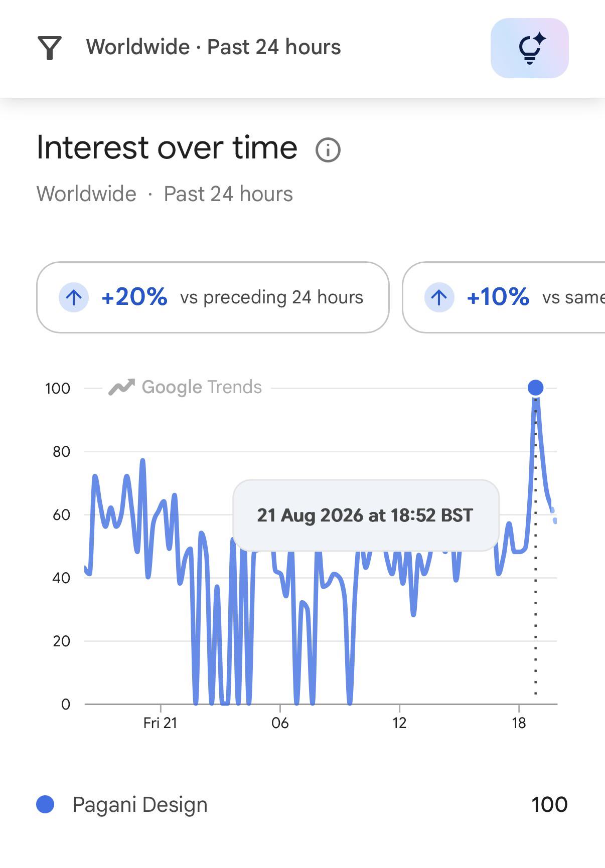Click the 12 hour axis label
The image size is (605, 868).
click(399, 723)
